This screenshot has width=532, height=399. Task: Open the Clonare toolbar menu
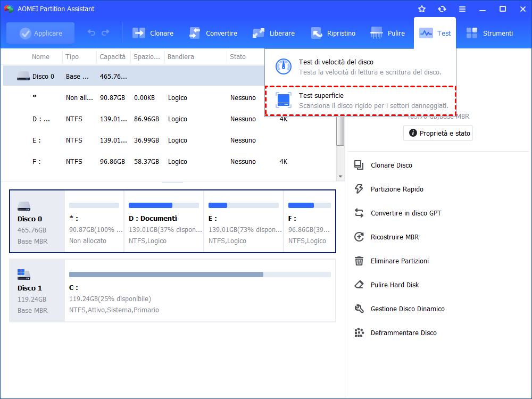click(x=153, y=33)
